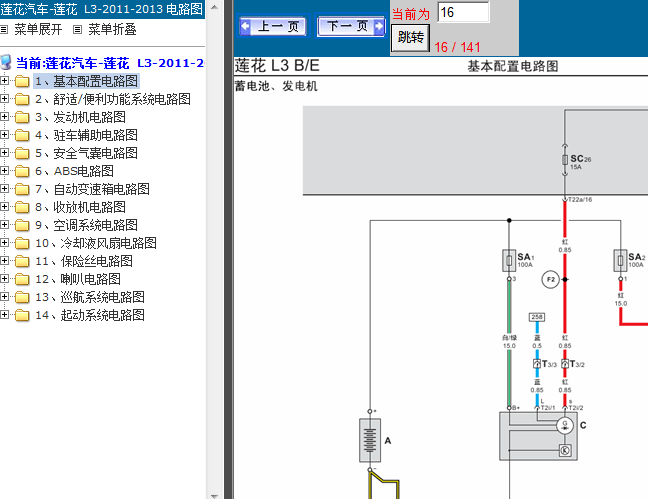The width and height of the screenshot is (648, 499).
Task: Click the generator G symbol in component C
Action: (x=565, y=425)
